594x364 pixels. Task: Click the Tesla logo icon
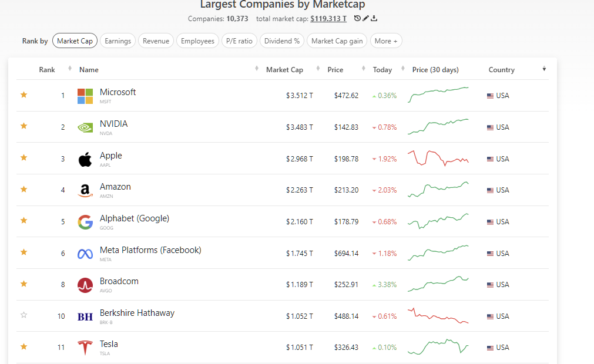[x=84, y=347]
